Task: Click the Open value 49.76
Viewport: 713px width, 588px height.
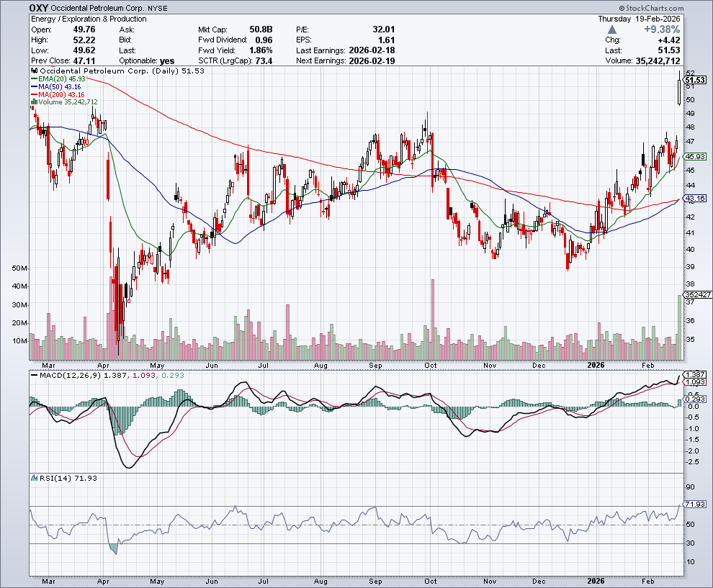Action: click(84, 30)
